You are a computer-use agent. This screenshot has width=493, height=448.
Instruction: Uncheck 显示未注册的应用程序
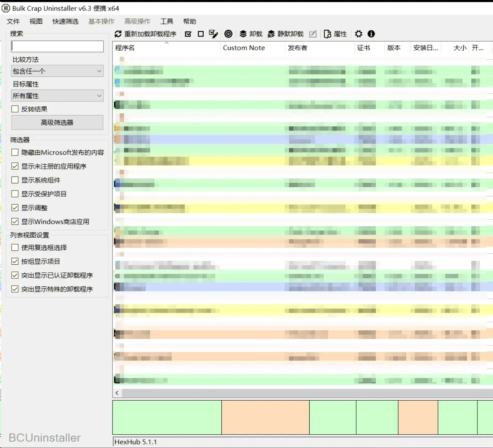(x=15, y=166)
